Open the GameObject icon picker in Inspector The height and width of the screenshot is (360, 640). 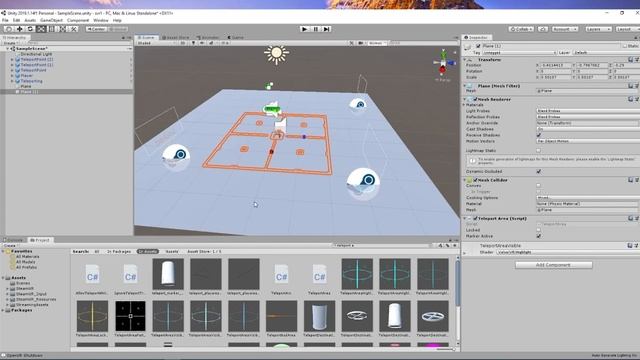click(x=468, y=47)
